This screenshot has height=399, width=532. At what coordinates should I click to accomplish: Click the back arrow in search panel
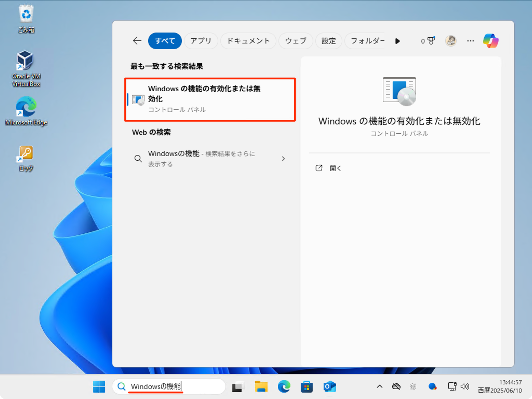(x=137, y=41)
